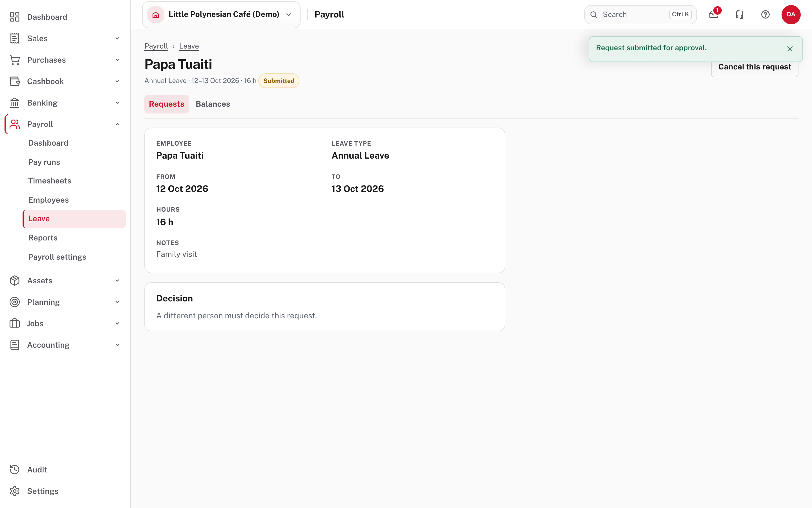Focus the Search input field
Screen dimensions: 812x508
point(640,14)
